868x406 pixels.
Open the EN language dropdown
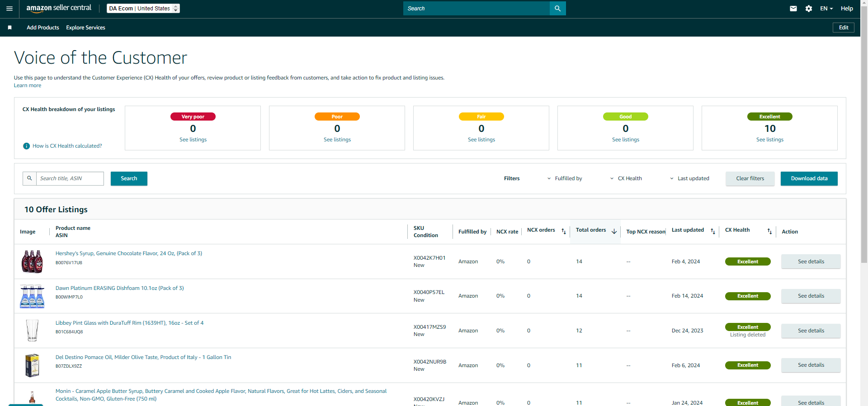pyautogui.click(x=826, y=9)
